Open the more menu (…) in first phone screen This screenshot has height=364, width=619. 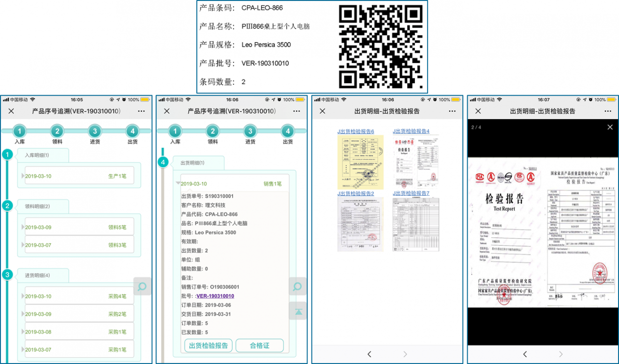[141, 111]
